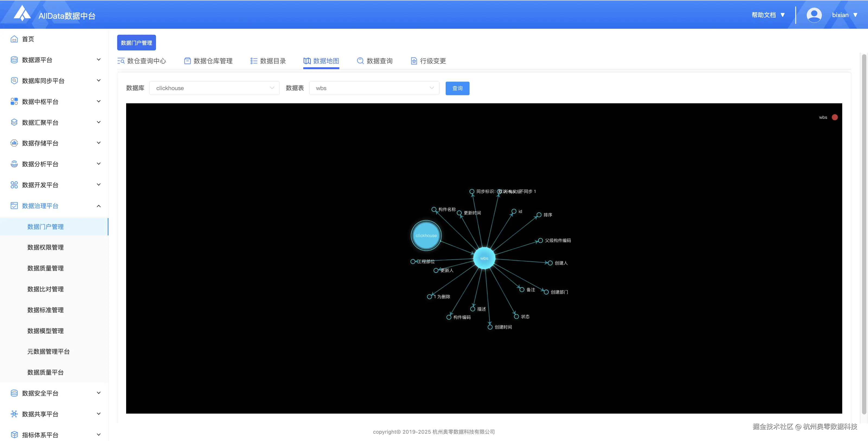Click the central wbs graph node

point(484,258)
